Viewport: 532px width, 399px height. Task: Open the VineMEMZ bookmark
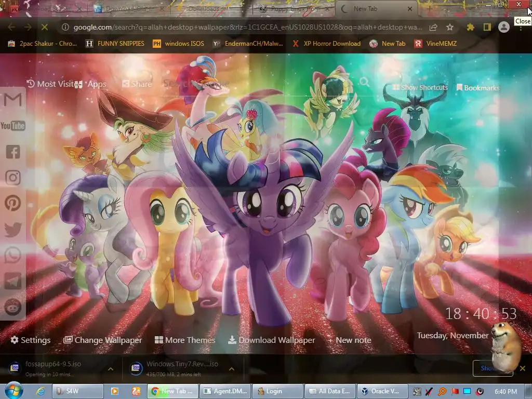tap(436, 44)
